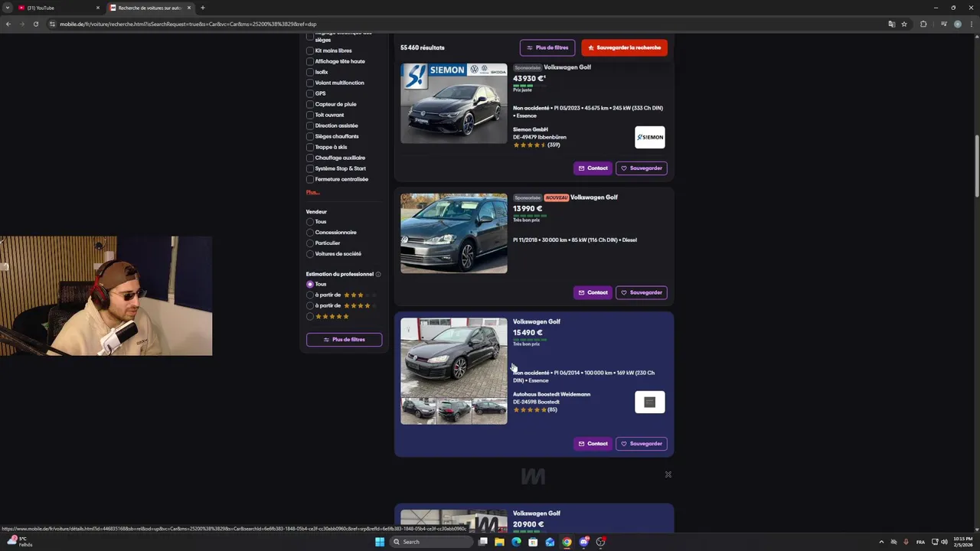The width and height of the screenshot is (980, 551).
Task: Click the microphone icon in system tray
Action: [906, 542]
